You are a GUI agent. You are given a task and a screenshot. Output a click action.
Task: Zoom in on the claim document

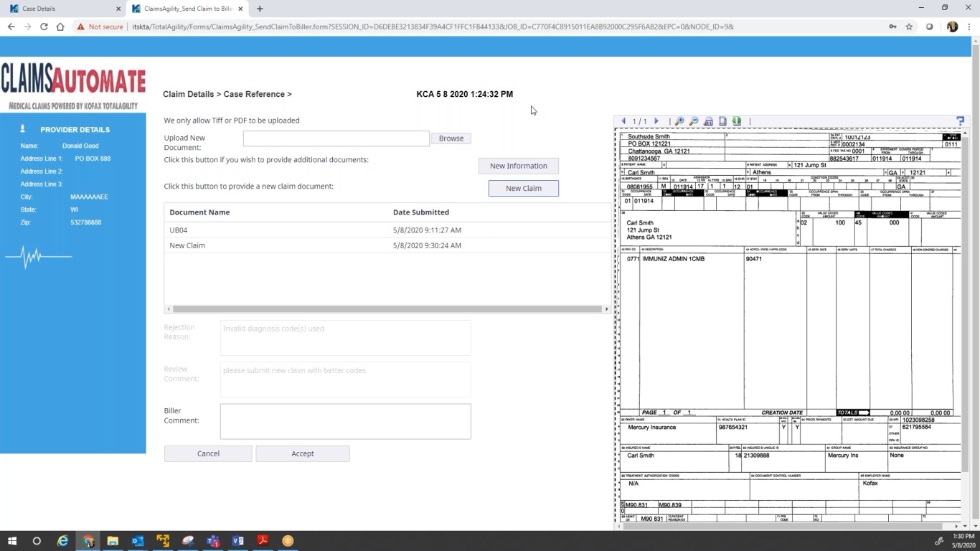coord(679,121)
